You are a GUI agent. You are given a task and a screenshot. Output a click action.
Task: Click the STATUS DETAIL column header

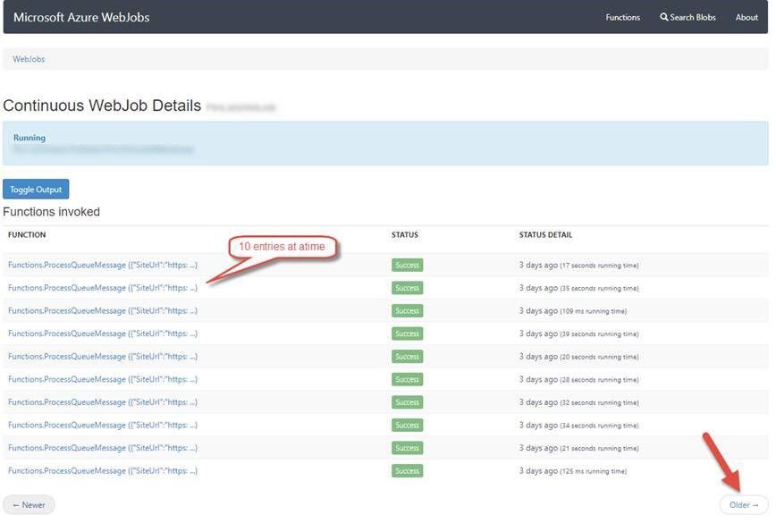click(545, 234)
